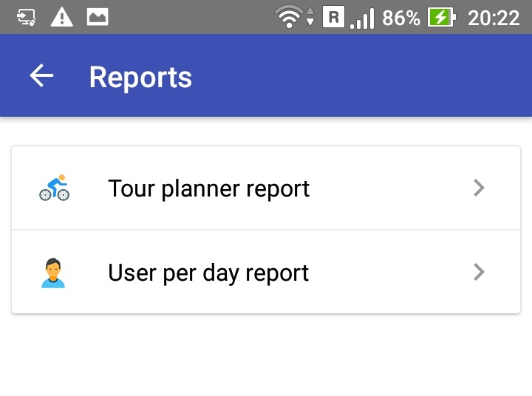Open the User per day report

click(x=266, y=272)
